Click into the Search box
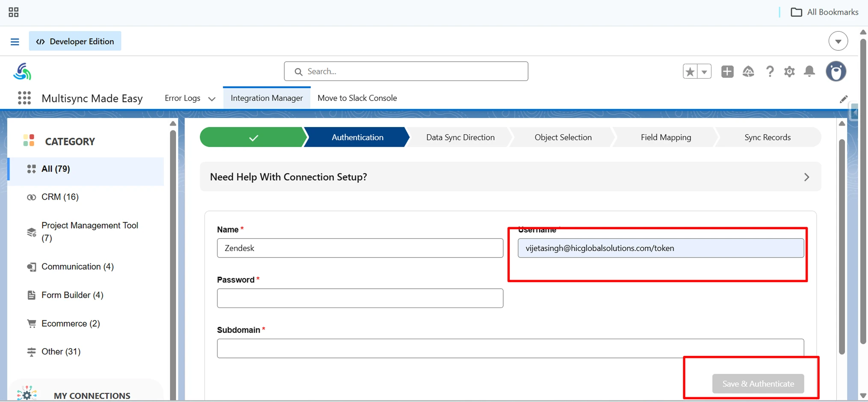The width and height of the screenshot is (868, 402). pyautogui.click(x=406, y=71)
